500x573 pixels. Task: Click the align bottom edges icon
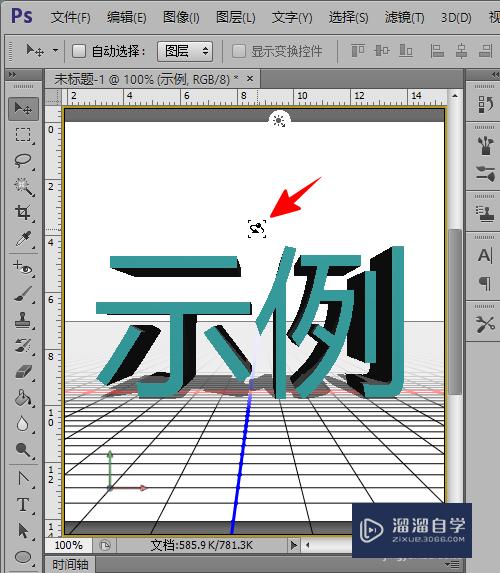coord(406,51)
